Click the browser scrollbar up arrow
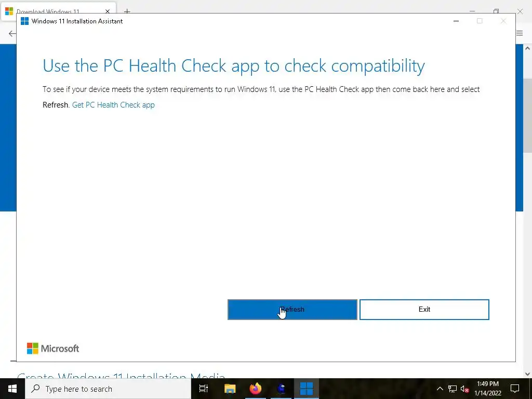The width and height of the screenshot is (532, 399). tap(528, 48)
